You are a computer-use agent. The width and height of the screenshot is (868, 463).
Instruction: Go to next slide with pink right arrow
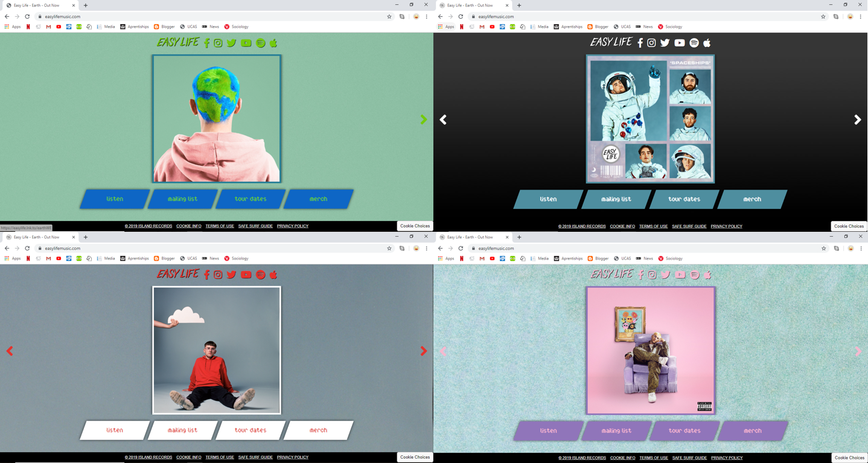[x=858, y=351]
